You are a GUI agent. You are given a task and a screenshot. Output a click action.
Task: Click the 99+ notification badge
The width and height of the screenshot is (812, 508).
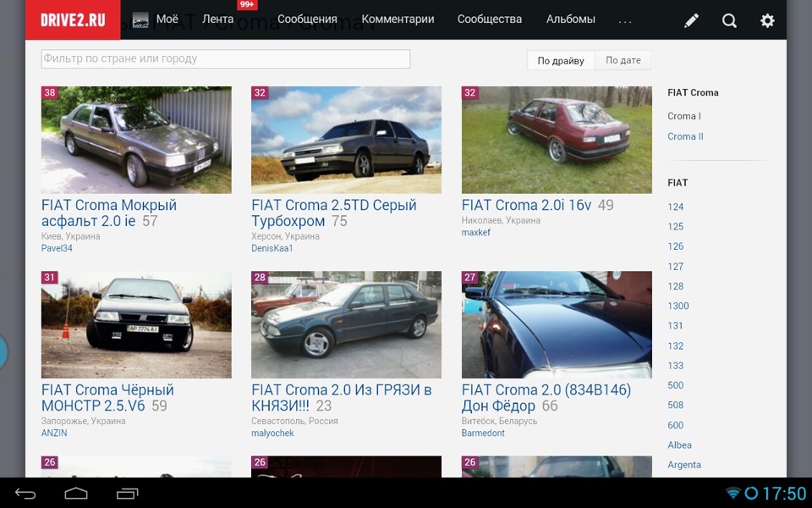tap(247, 5)
